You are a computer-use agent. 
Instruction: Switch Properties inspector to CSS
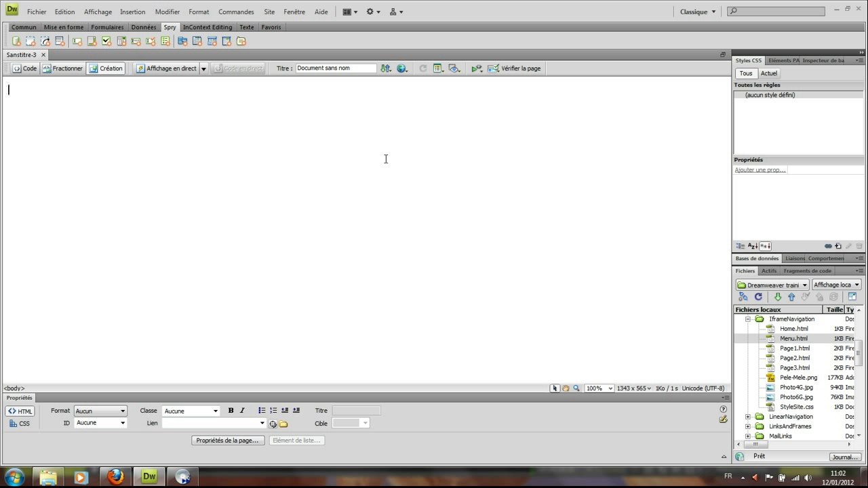(x=20, y=424)
